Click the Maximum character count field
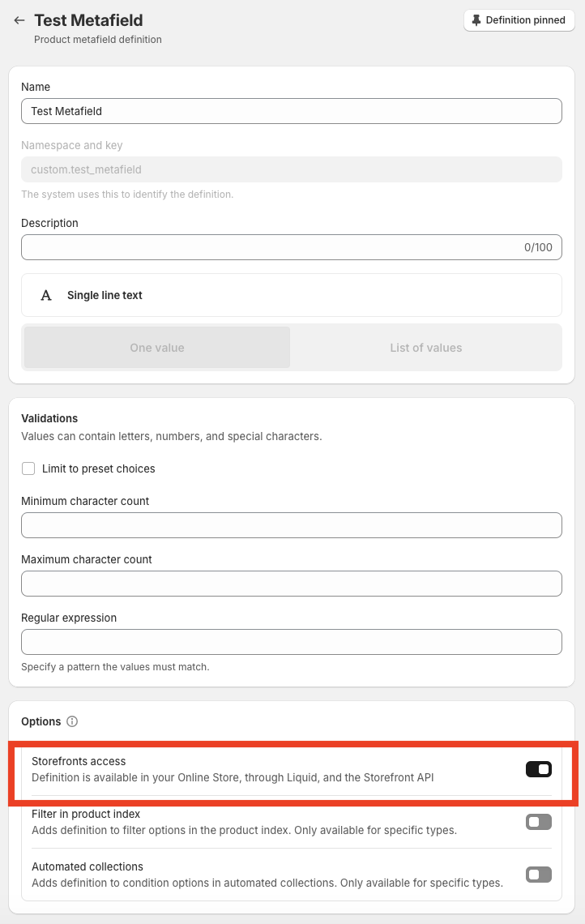Viewport: 585px width, 924px height. 292,584
